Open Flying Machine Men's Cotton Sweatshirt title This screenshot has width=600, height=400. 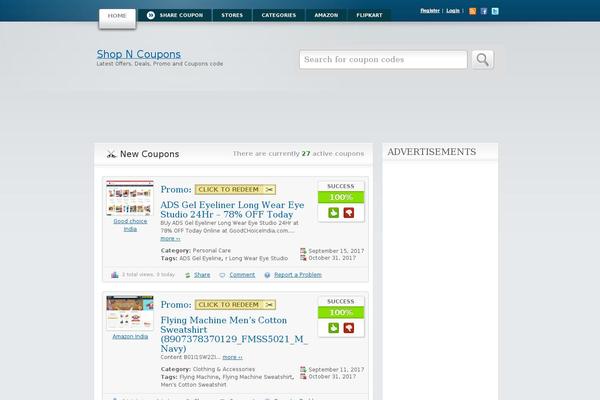coord(234,334)
